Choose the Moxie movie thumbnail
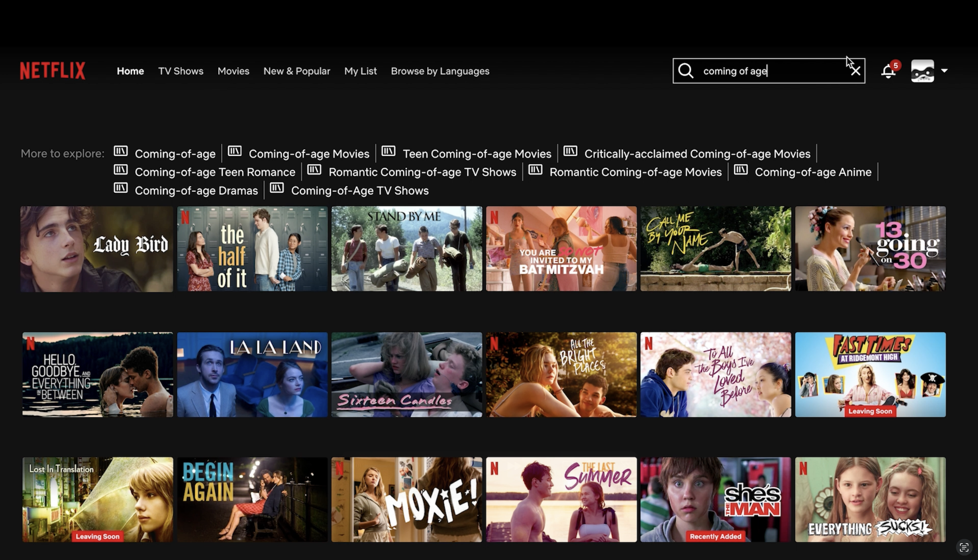The height and width of the screenshot is (560, 978). coord(406,500)
